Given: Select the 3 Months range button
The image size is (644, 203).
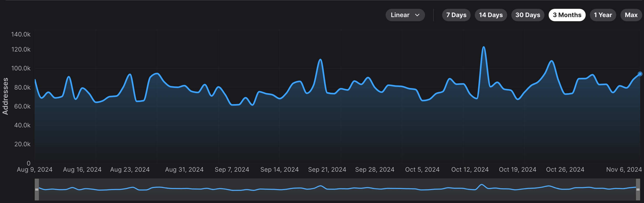Looking at the screenshot, I should (567, 15).
